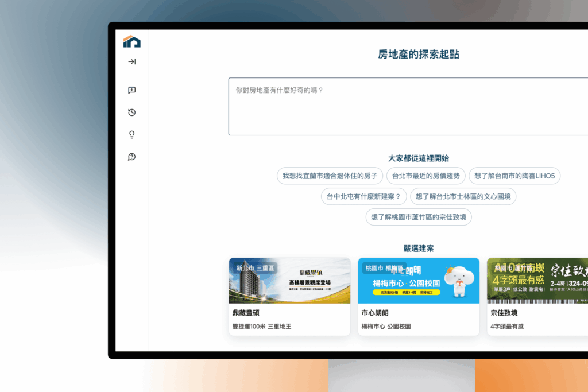This screenshot has width=588, height=392.
Task: Click the 想了解台南市的陶喜LIHO5 chip
Action: [514, 176]
